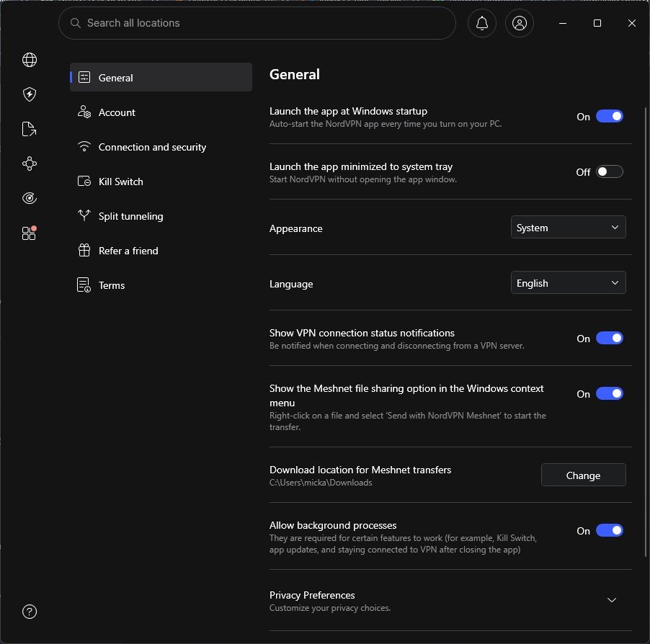
Task: Open the VPN globe icon in sidebar
Action: pos(30,60)
